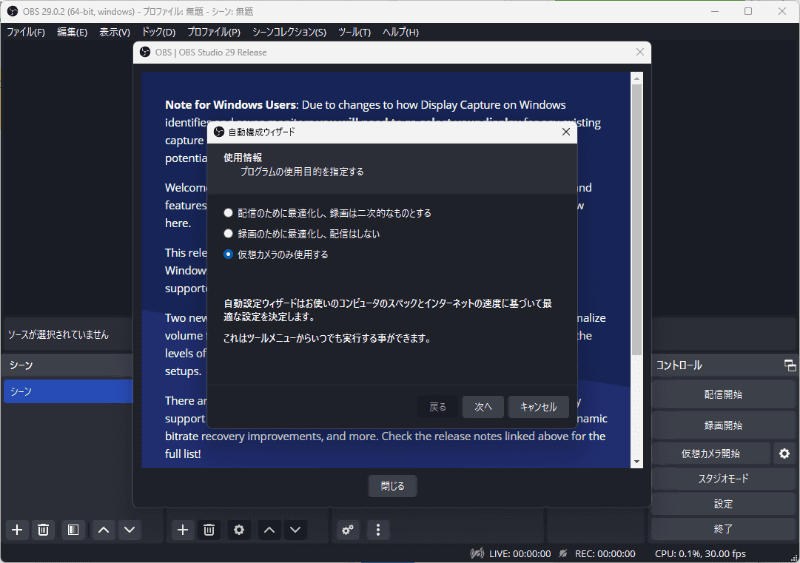Image resolution: width=800 pixels, height=563 pixels.
Task: Select 録画のために最適化し radio option
Action: pos(228,233)
